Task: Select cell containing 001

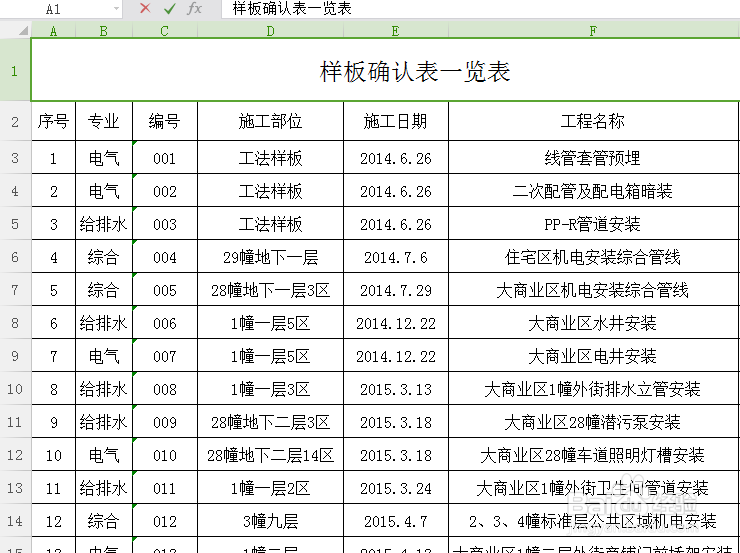Action: pos(165,158)
